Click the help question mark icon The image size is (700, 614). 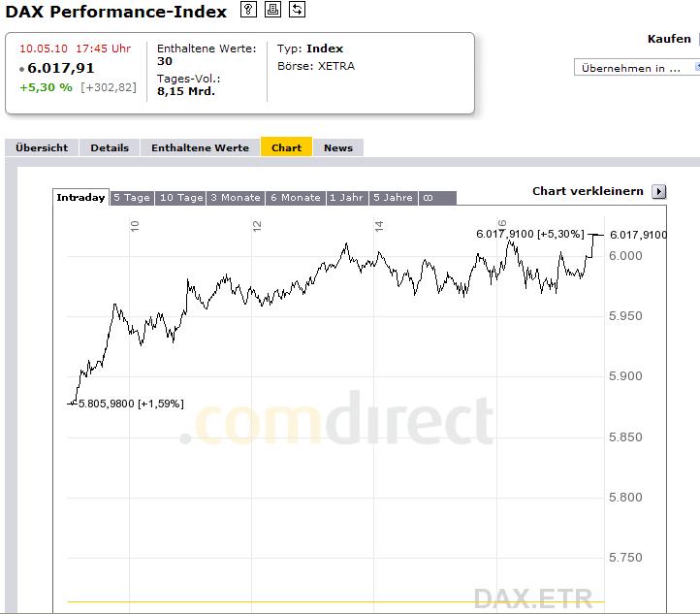[x=249, y=10]
